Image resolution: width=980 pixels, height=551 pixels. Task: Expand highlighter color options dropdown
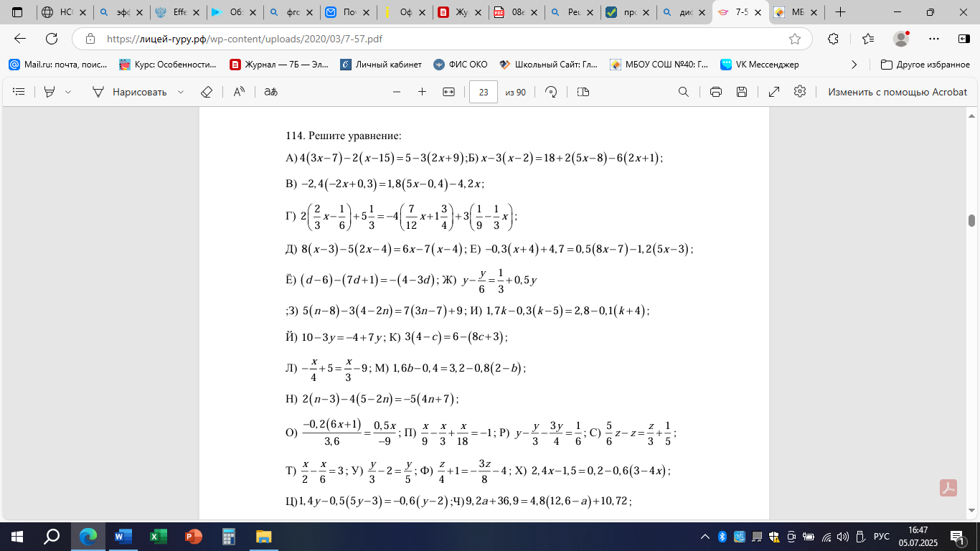click(68, 92)
